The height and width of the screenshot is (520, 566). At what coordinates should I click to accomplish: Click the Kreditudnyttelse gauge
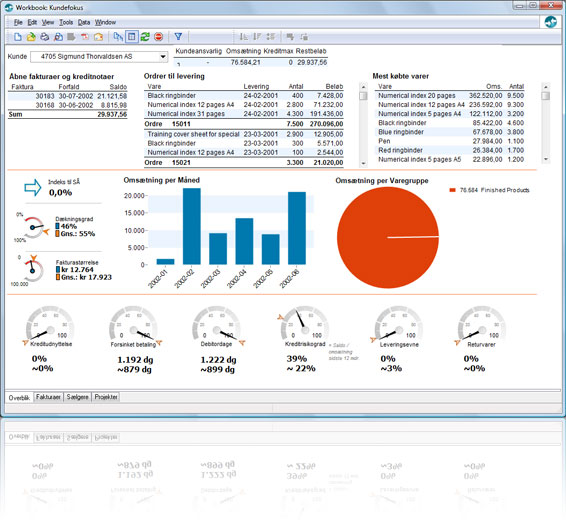pos(50,323)
